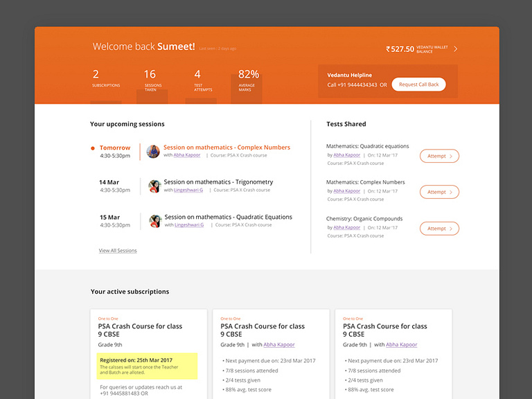Click the 2 Subscriptions stat
Screen dimensions: 532x399
coord(106,78)
